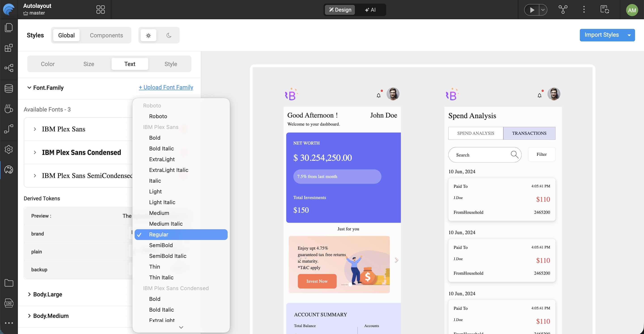644x334 pixels.
Task: Open the LOG icon in sidebar
Action: click(9, 303)
